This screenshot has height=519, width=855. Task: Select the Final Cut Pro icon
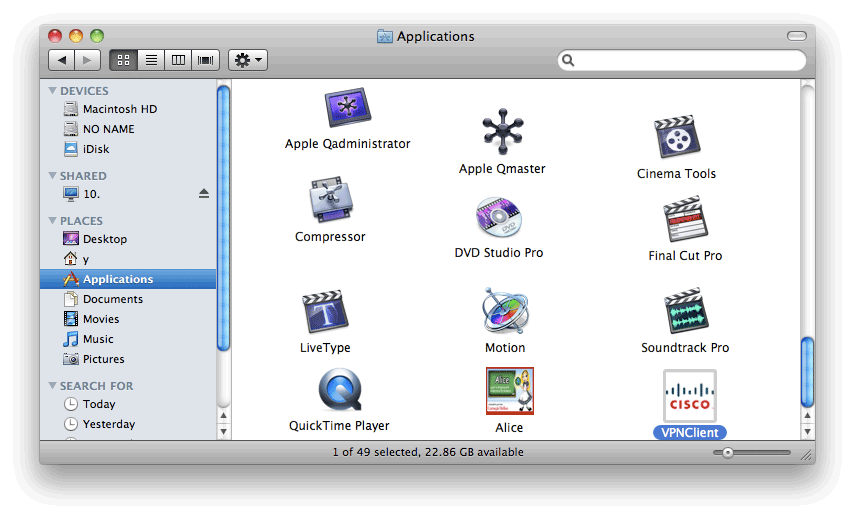coord(685,219)
